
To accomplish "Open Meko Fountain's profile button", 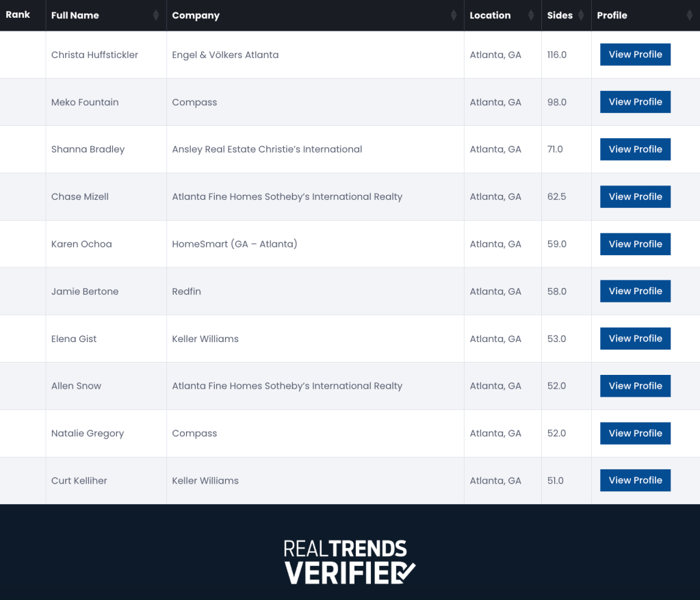I will [x=635, y=102].
